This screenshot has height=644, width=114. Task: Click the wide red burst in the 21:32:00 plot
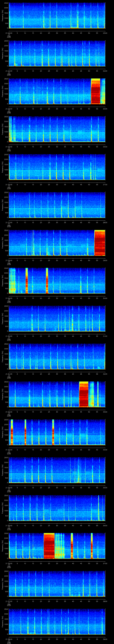tap(84, 394)
